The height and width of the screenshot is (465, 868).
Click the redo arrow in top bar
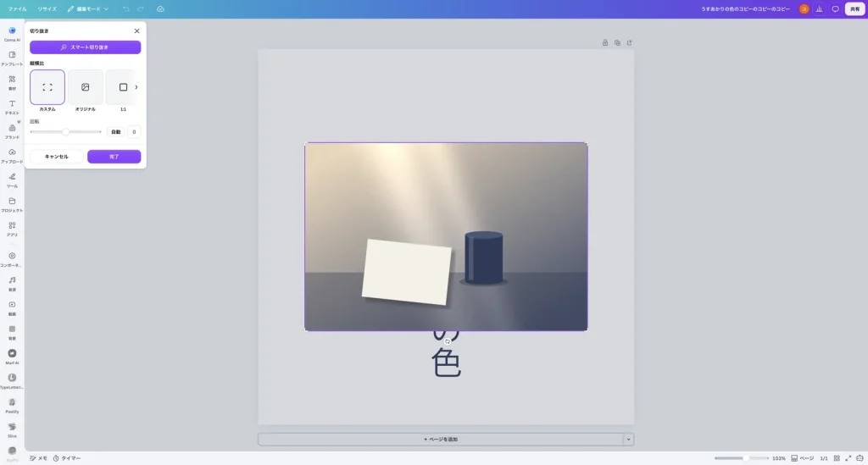point(141,8)
